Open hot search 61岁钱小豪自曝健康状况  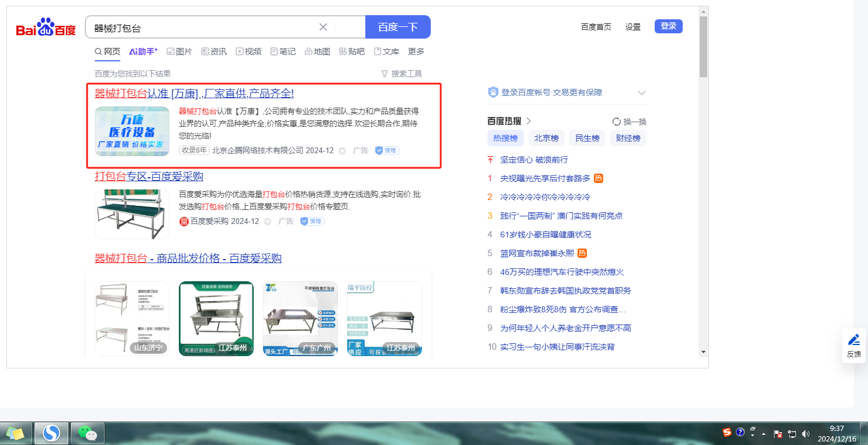(x=546, y=234)
